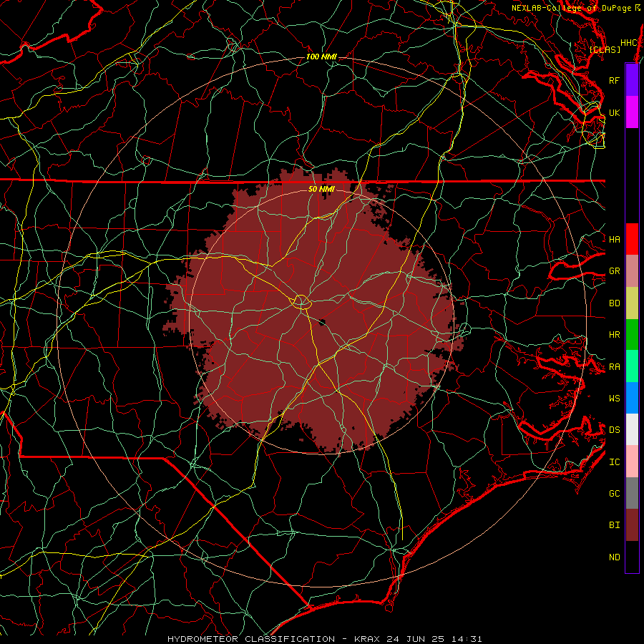Click the light pink IC color swatch

[632, 462]
